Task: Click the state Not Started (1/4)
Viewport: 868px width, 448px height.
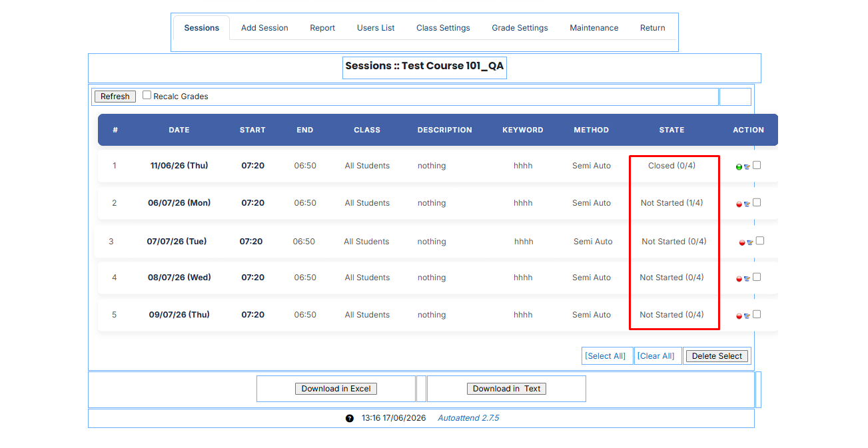Action: click(x=671, y=203)
